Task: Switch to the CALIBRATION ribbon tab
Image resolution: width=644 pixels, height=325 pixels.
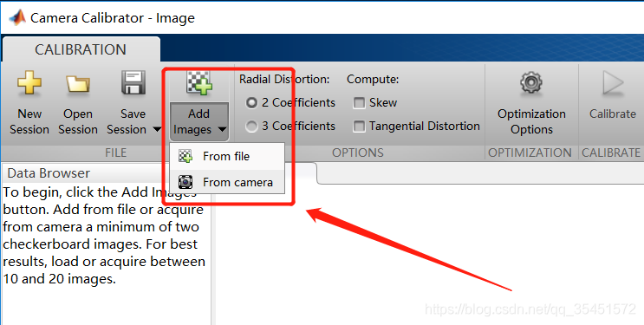Action: coord(81,49)
